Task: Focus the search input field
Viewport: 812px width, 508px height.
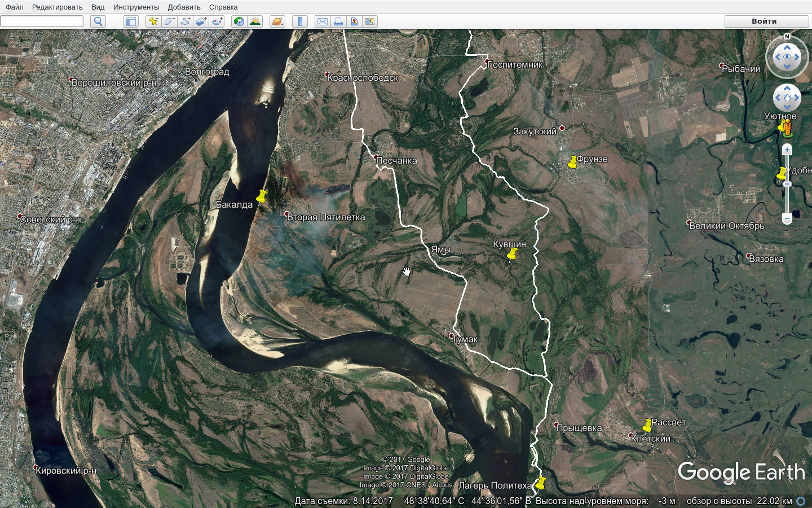Action: pyautogui.click(x=42, y=21)
